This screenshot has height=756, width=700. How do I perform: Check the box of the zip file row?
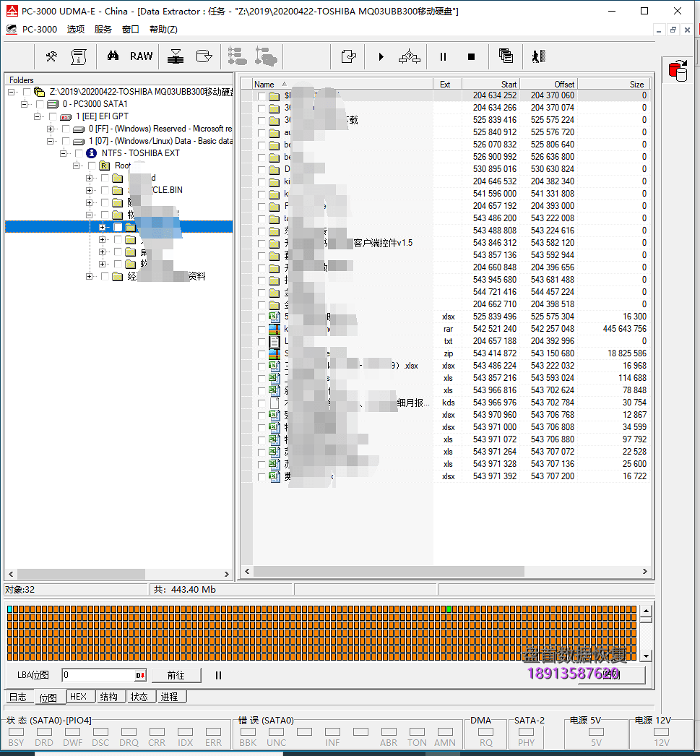pos(262,354)
